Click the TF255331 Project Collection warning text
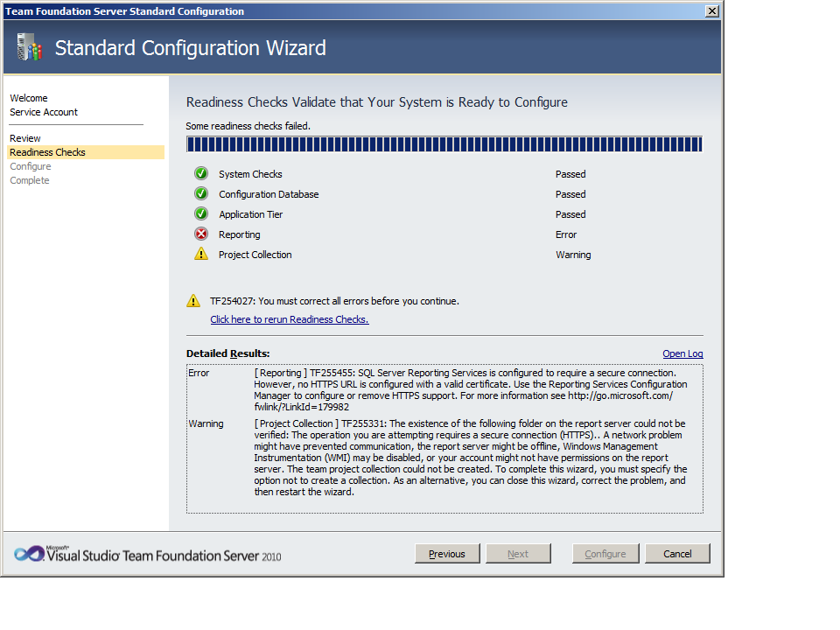This screenshot has height=630, width=840. pos(471,458)
